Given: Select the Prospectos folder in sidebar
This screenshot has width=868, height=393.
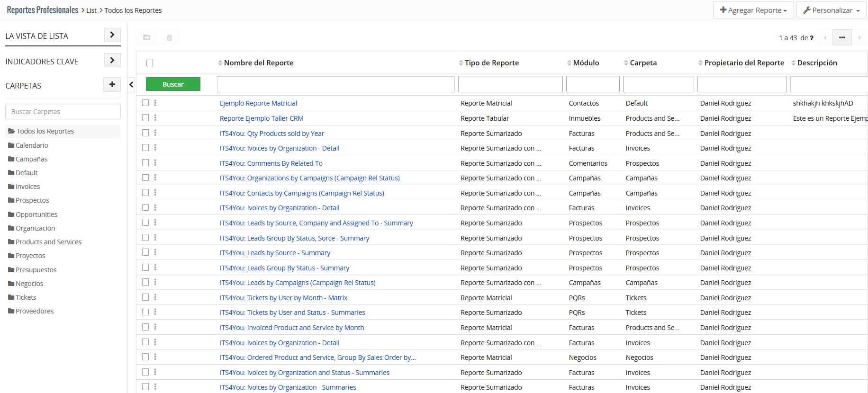Looking at the screenshot, I should pyautogui.click(x=32, y=200).
